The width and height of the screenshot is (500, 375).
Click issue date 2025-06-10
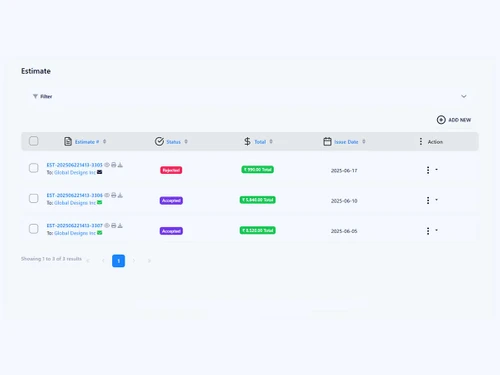click(x=344, y=201)
